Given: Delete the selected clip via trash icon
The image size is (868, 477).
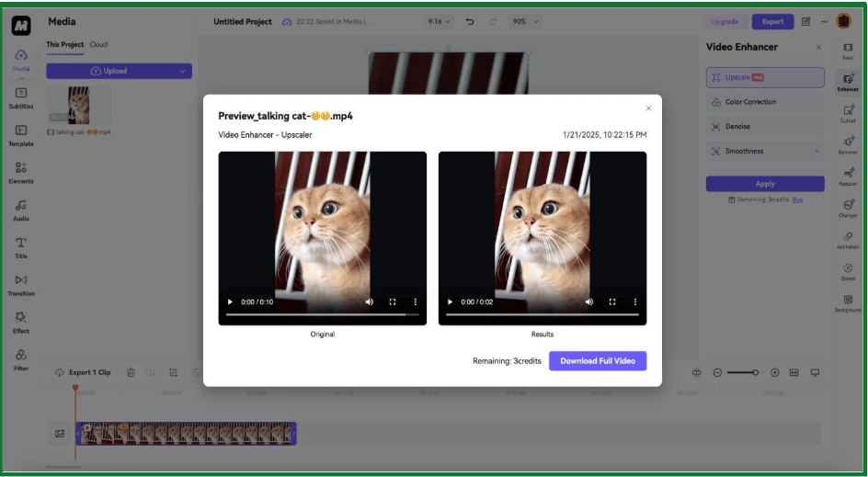Looking at the screenshot, I should click(x=131, y=372).
